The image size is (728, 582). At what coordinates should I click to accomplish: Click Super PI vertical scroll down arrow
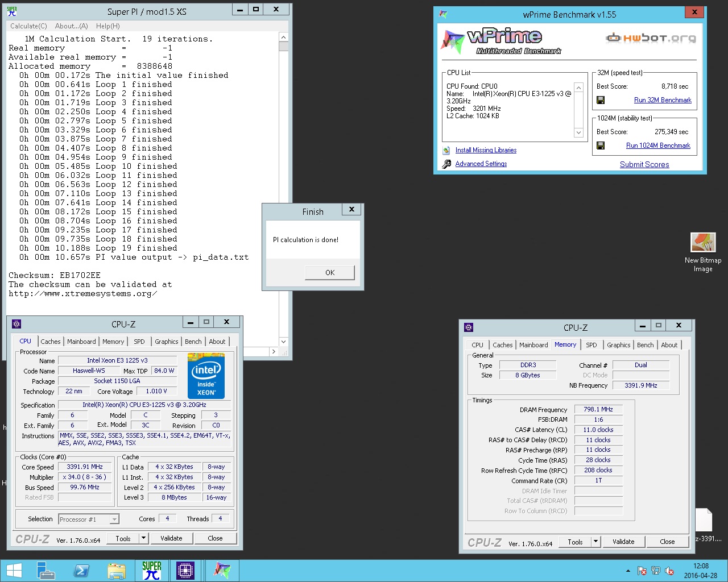[283, 342]
